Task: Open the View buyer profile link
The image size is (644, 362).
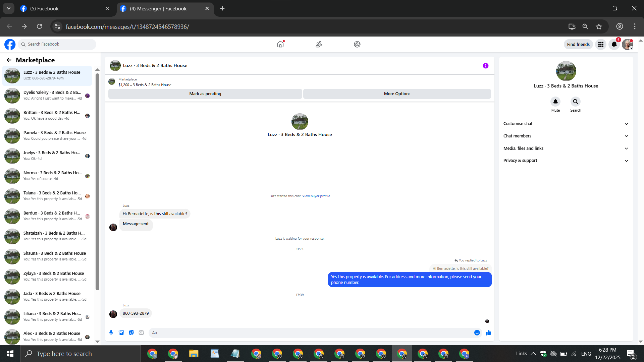Action: tap(316, 196)
